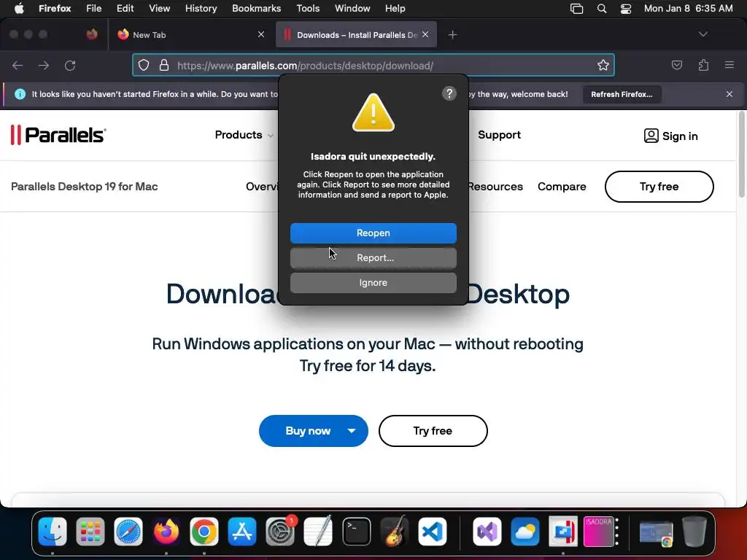
Task: Open the Firefox app menu
Action: (x=55, y=8)
